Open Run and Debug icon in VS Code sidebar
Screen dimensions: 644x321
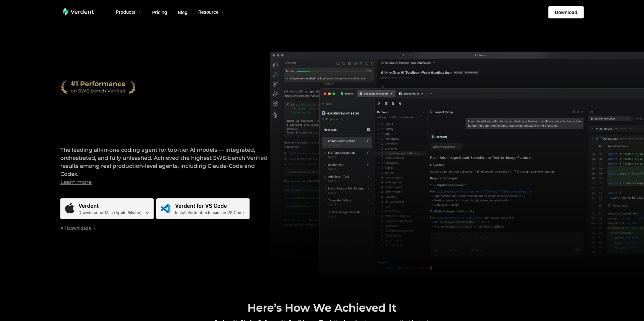point(275,94)
